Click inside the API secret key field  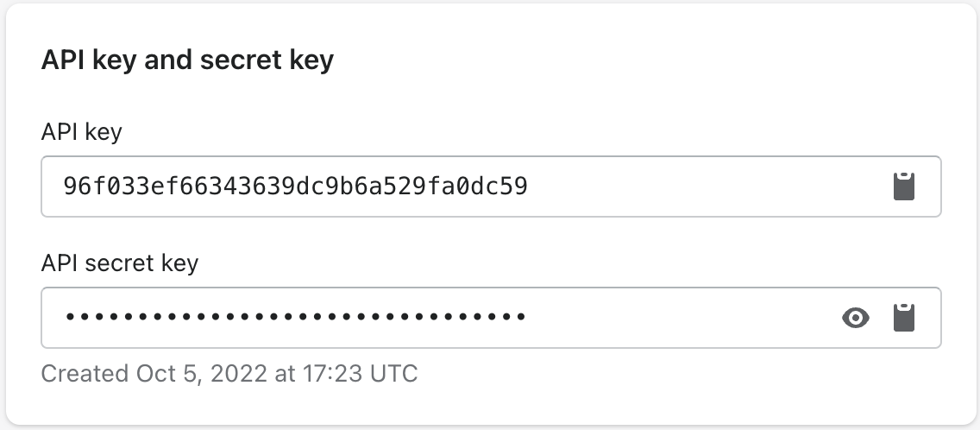tap(431, 318)
